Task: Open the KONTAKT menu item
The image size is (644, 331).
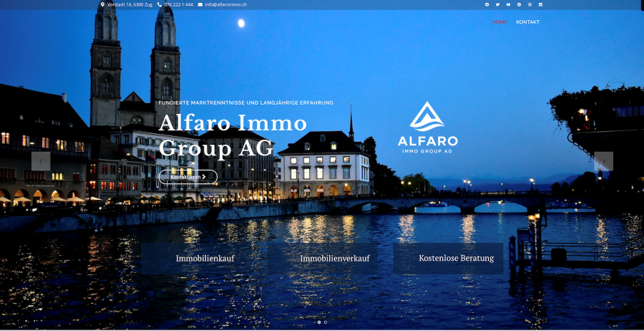Action: click(528, 22)
